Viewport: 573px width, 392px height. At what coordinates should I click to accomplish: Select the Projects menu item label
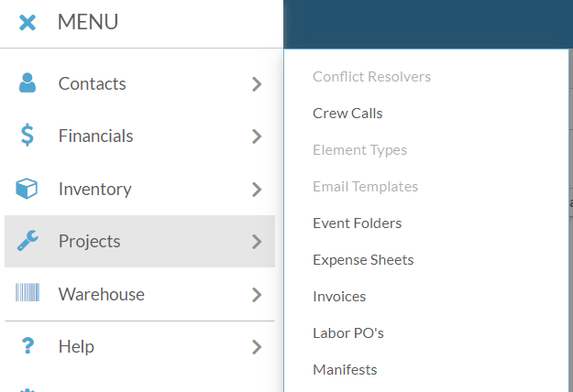pyautogui.click(x=90, y=241)
